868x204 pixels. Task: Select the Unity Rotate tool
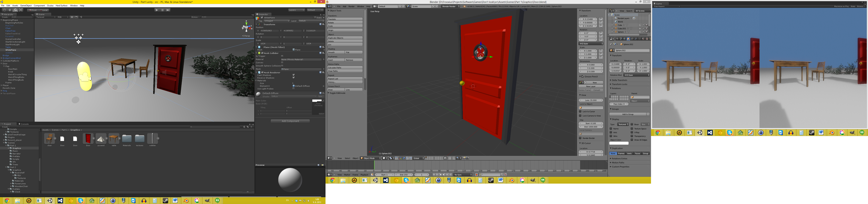[15, 10]
